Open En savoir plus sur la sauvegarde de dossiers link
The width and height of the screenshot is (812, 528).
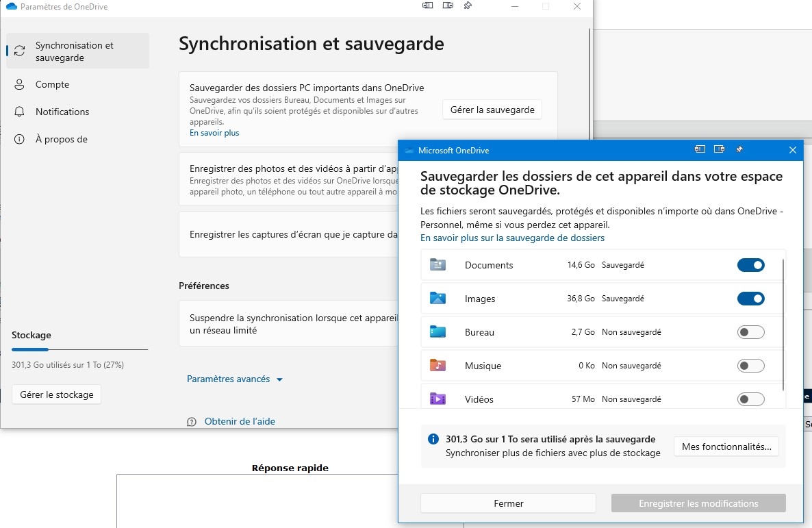pos(512,238)
